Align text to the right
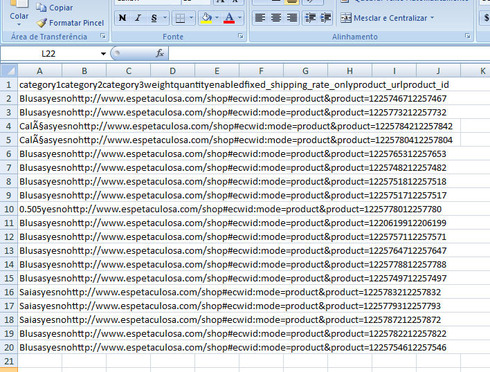This screenshot has height=372, width=490. pyautogui.click(x=291, y=18)
